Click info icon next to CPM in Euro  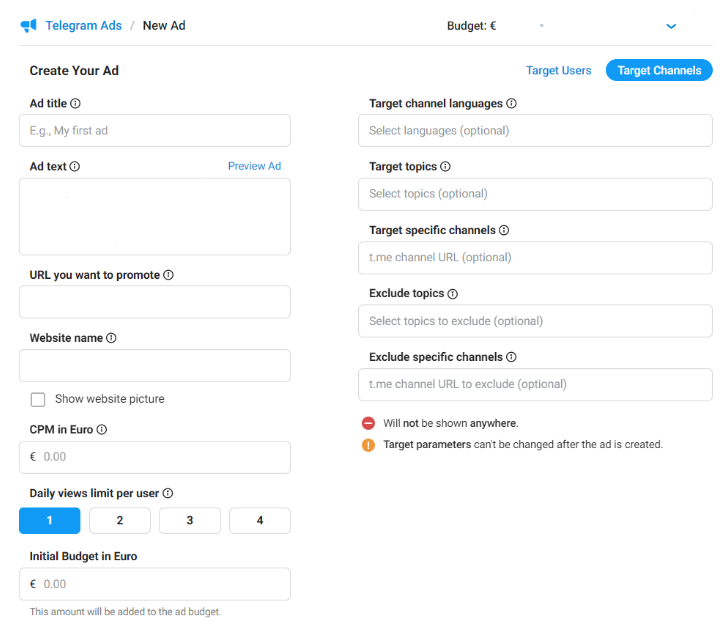pos(102,430)
